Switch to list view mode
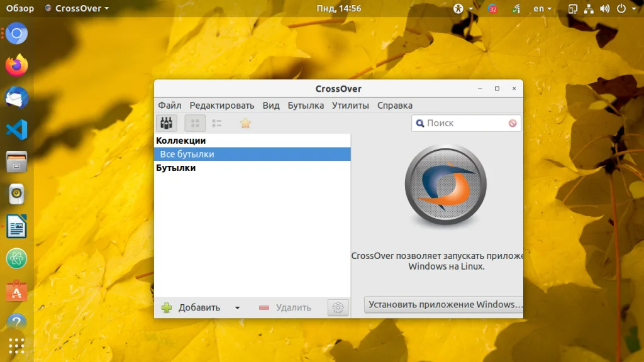The image size is (644, 362). point(217,123)
